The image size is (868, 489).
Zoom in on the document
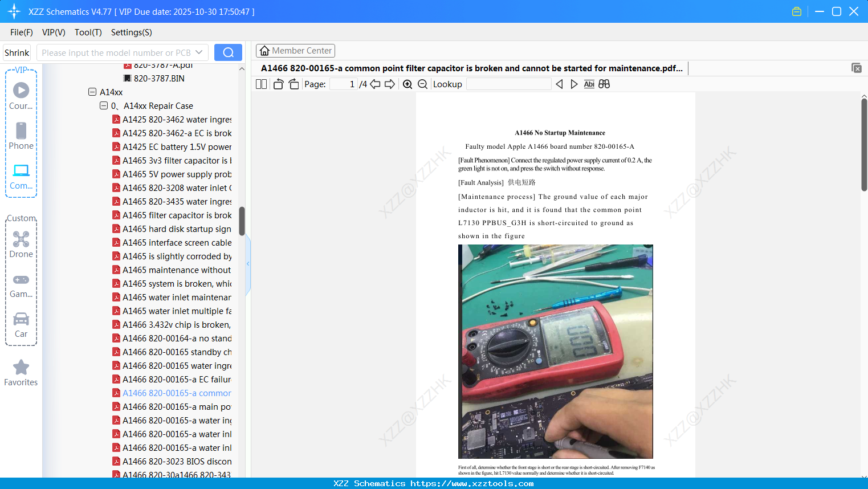click(x=407, y=84)
